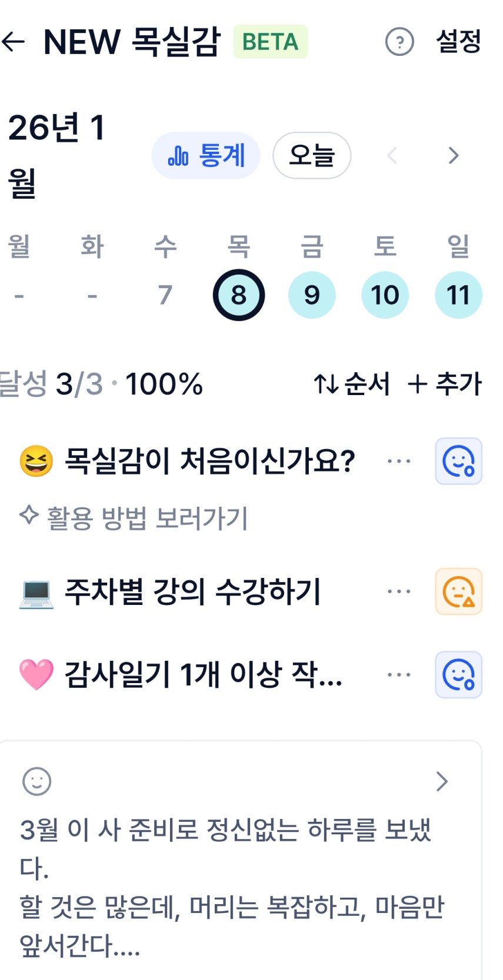Select Saturday the 10th
Image resolution: width=503 pixels, height=980 pixels.
[x=385, y=295]
